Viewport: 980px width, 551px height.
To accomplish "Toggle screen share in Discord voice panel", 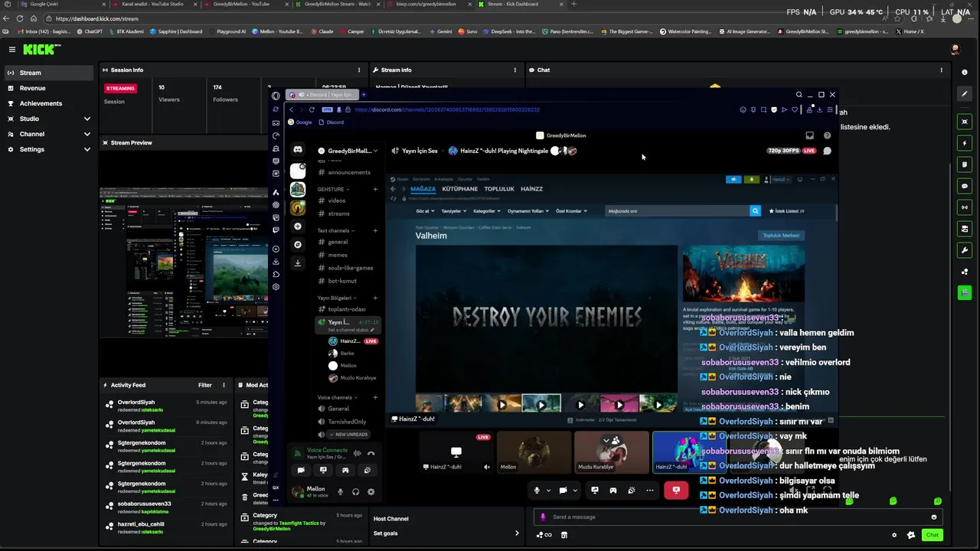I will (x=323, y=470).
